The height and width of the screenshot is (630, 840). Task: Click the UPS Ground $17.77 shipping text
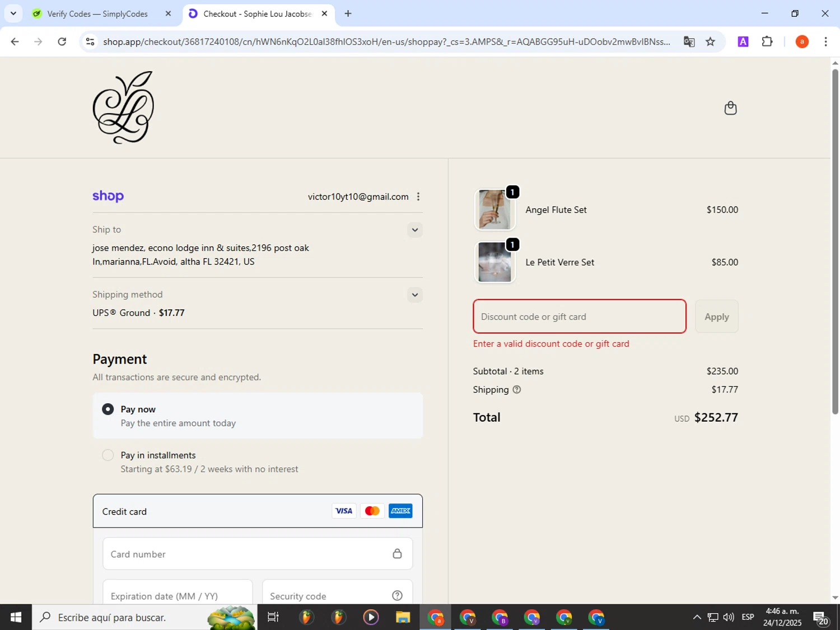[x=138, y=312]
